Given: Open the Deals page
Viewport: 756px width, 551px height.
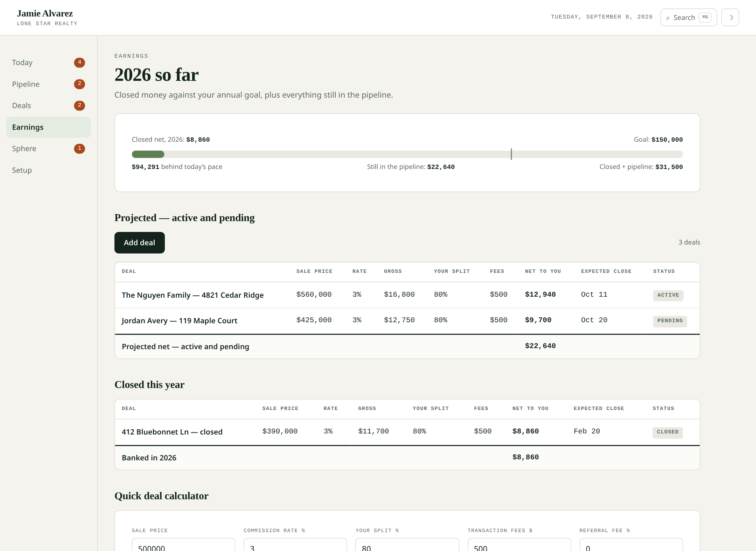Looking at the screenshot, I should click(x=49, y=106).
